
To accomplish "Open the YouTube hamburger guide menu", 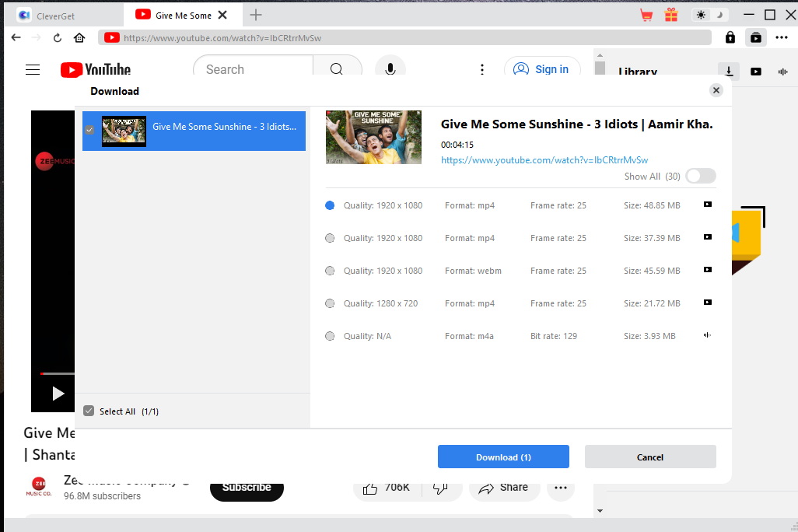I will [x=33, y=69].
